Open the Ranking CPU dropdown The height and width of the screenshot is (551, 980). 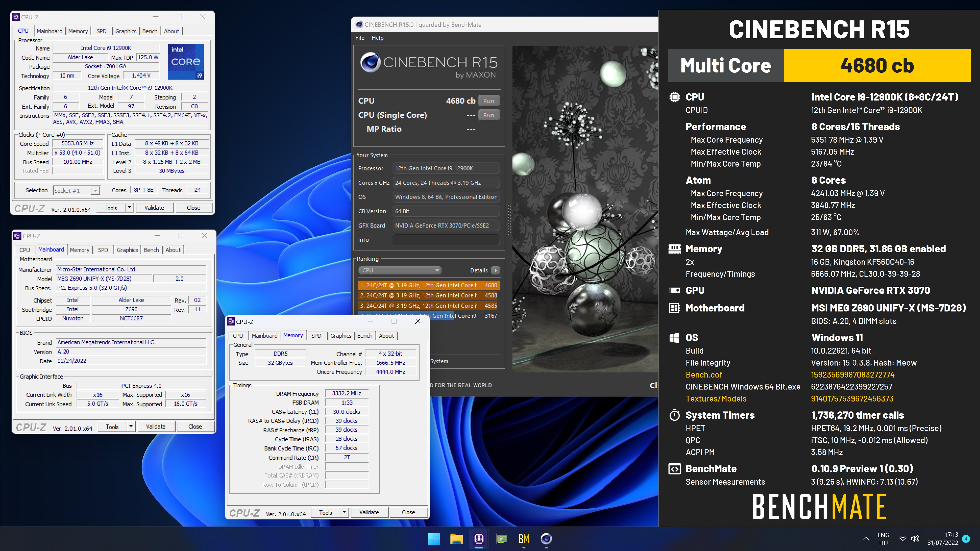400,270
